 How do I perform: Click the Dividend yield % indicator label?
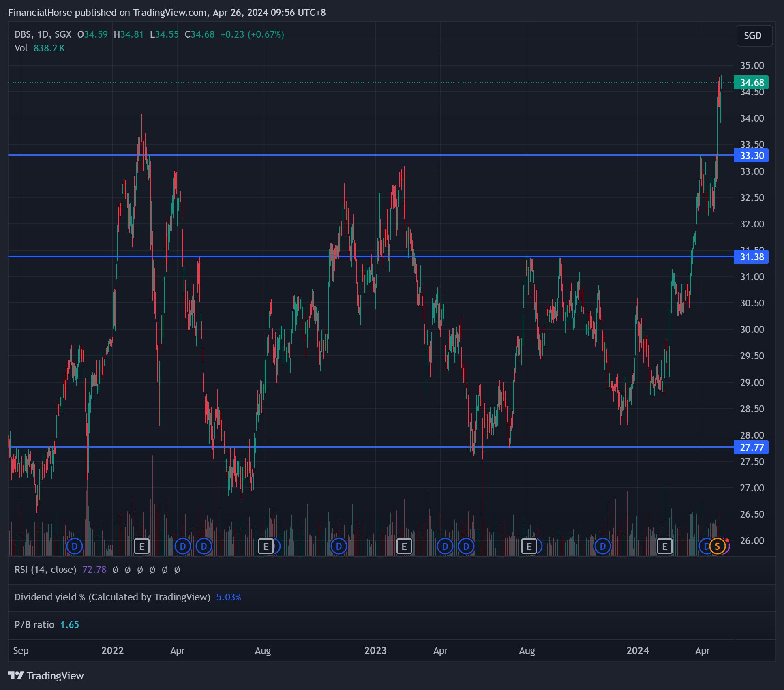click(x=112, y=597)
